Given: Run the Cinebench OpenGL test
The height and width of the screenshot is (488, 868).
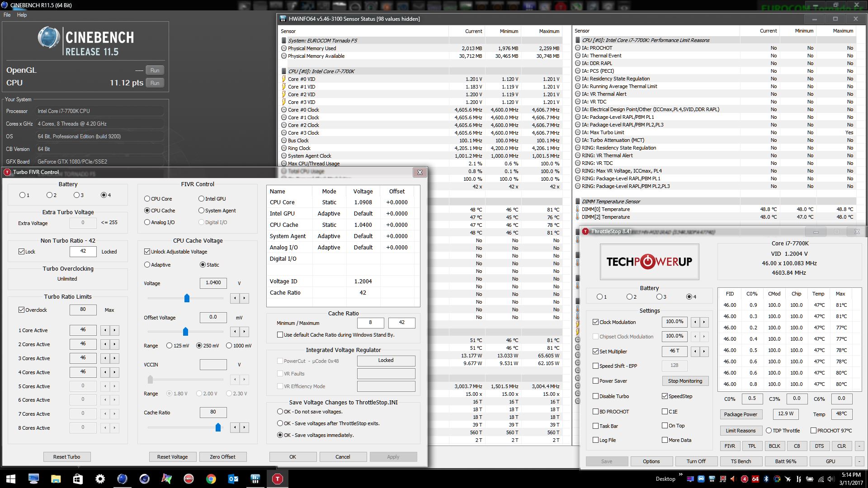Looking at the screenshot, I should (155, 70).
